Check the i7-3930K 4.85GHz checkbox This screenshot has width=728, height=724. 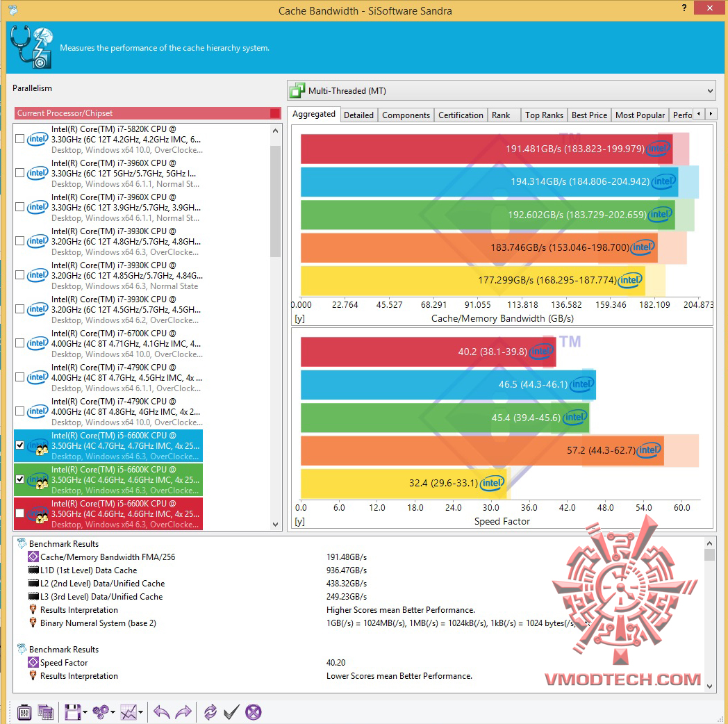point(19,275)
